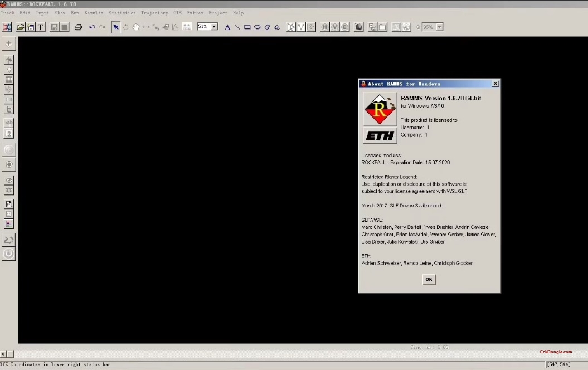This screenshot has width=588, height=370.
Task: Select the rectangle drawing tool
Action: 247,26
